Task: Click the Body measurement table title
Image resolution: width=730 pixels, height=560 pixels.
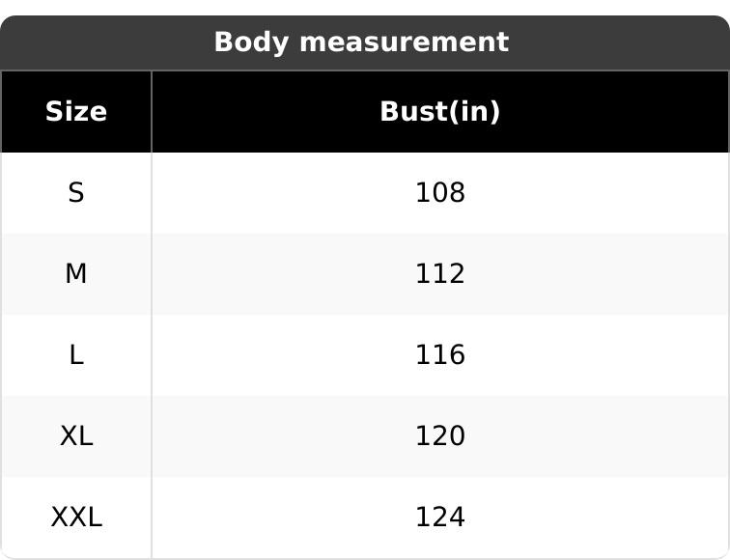Action: [360, 42]
